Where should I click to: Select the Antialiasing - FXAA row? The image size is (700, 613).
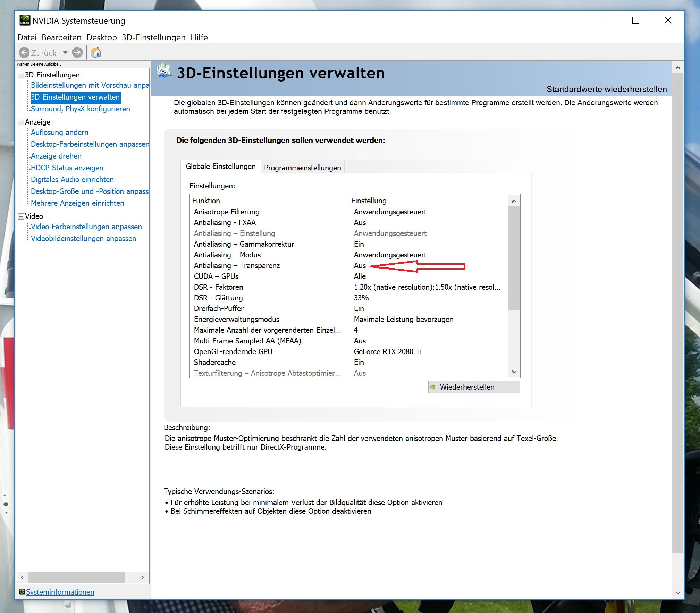pos(349,223)
